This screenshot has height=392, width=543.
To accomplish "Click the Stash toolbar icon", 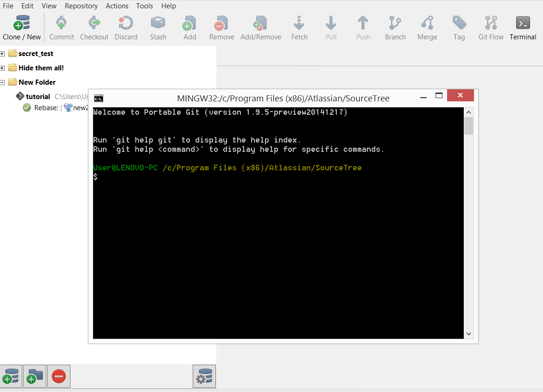I will (x=158, y=23).
